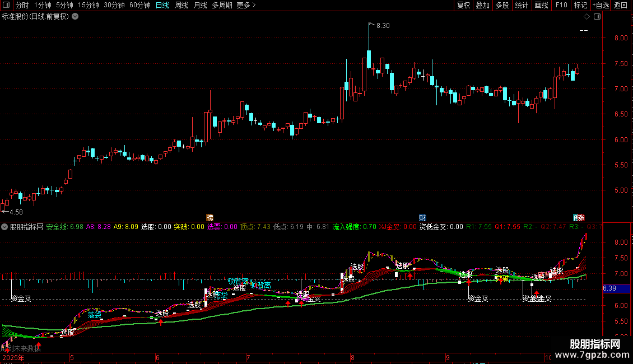Click the 安全线: 6.98 value

coord(64,227)
